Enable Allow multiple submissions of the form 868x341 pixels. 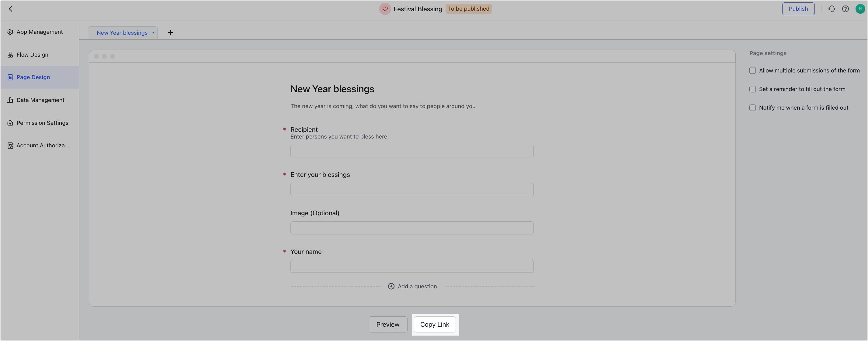coord(752,71)
